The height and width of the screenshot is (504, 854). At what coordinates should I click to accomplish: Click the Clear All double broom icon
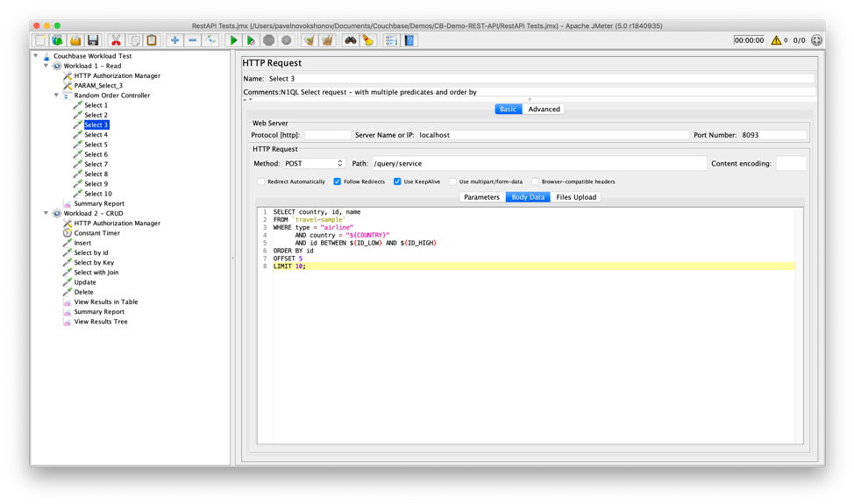(327, 40)
